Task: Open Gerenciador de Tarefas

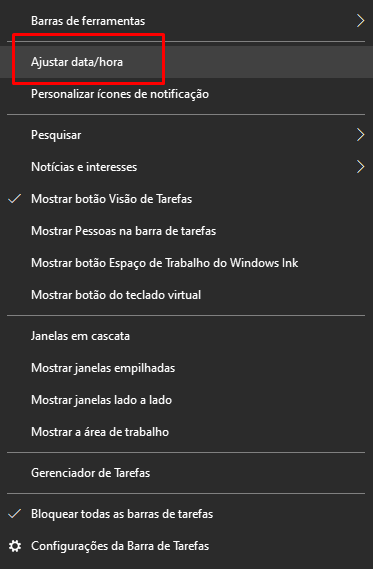Action: tap(186, 473)
